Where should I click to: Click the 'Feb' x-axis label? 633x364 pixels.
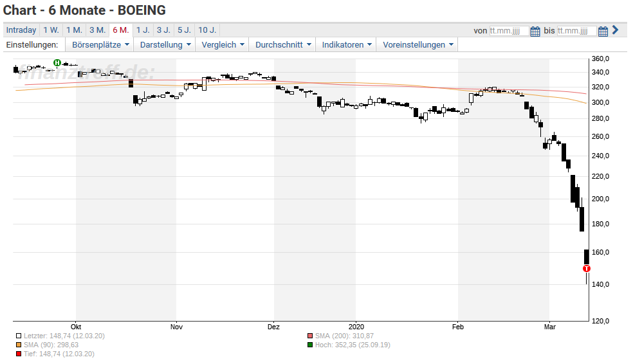tap(458, 327)
